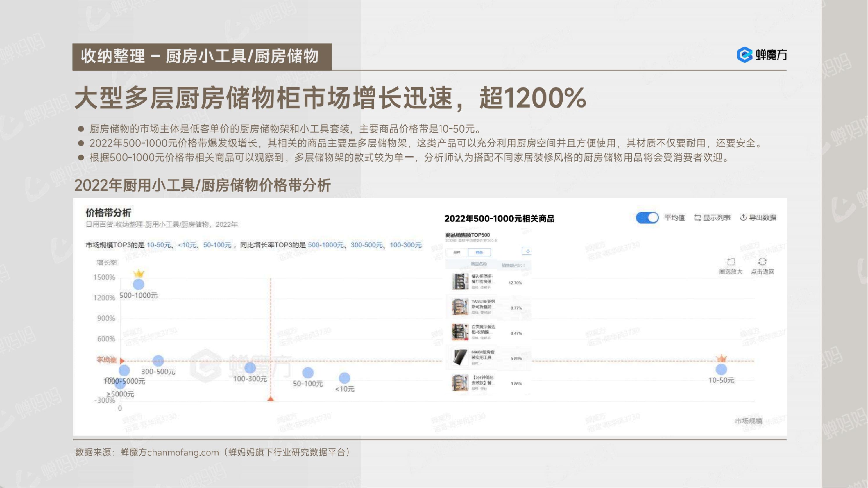The height and width of the screenshot is (488, 868).
Task: Click the 显示列表 show list button
Action: [x=712, y=218]
